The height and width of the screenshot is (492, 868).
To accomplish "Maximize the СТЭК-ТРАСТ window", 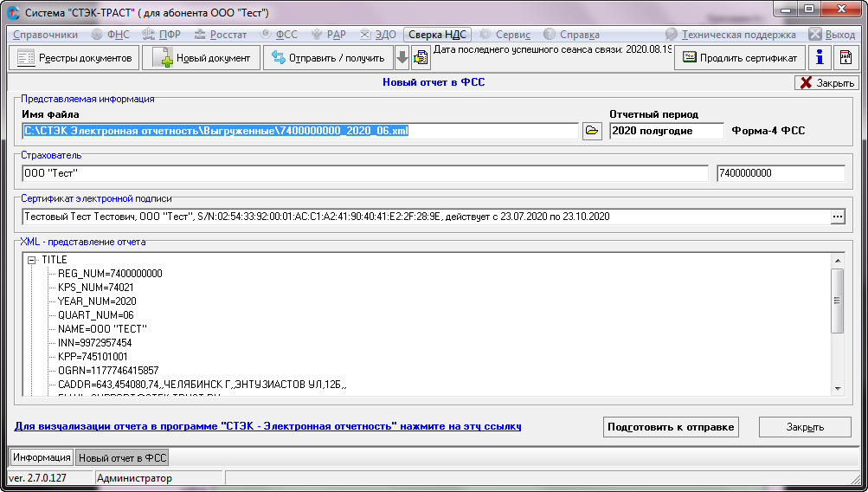I will click(x=809, y=10).
